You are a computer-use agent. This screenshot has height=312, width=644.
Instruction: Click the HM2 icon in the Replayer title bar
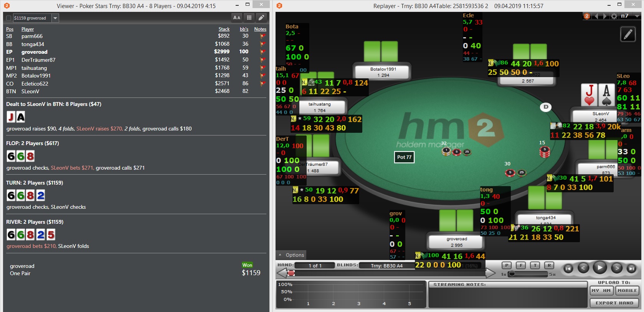click(279, 6)
